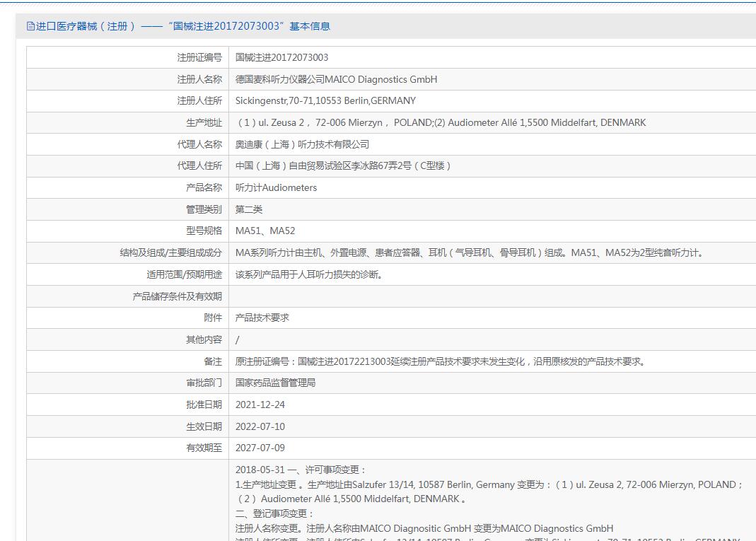Select approving department 国家药品监督管理局
The width and height of the screenshot is (756, 541).
tap(275, 383)
